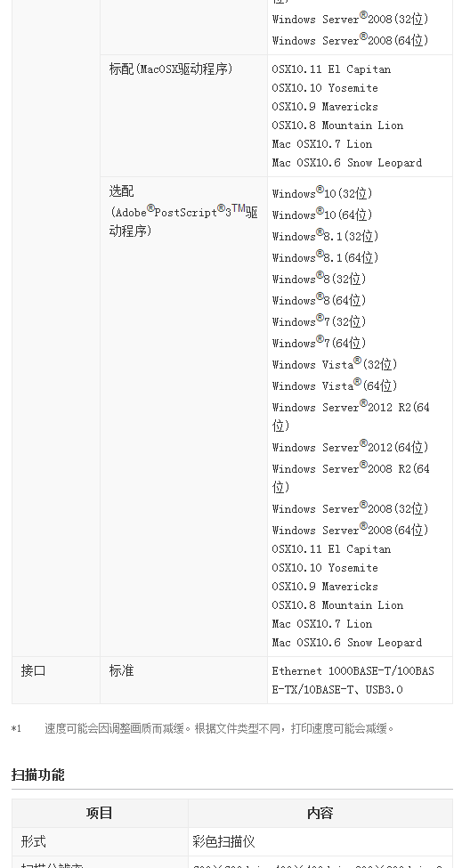Click the Windows Server 2012 (64位) entry
The width and height of the screenshot is (462, 868).
coord(351,446)
